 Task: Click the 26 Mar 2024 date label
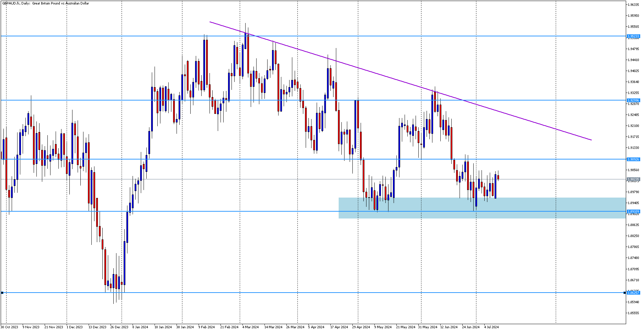pyautogui.click(x=295, y=327)
